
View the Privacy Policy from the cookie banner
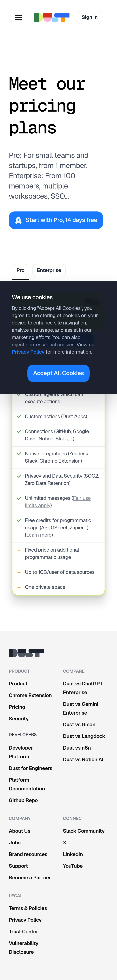click(28, 352)
